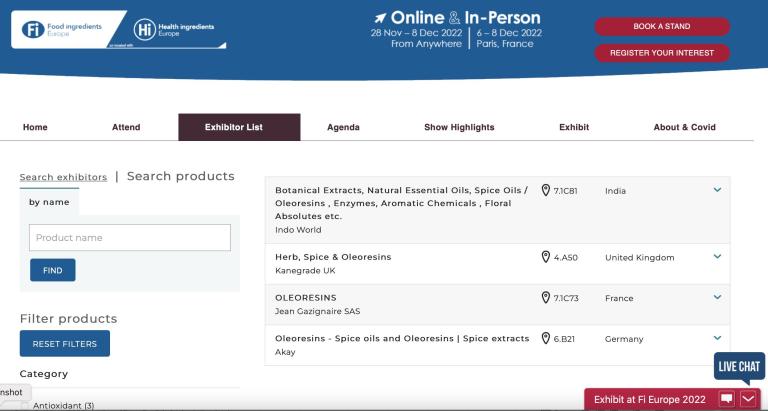The height and width of the screenshot is (411, 768).
Task: Click the Hi Health ingredients Europe logo
Action: [x=174, y=29]
